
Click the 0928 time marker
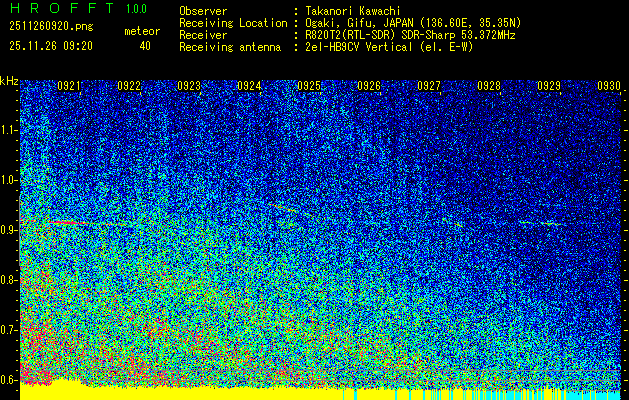tap(489, 86)
